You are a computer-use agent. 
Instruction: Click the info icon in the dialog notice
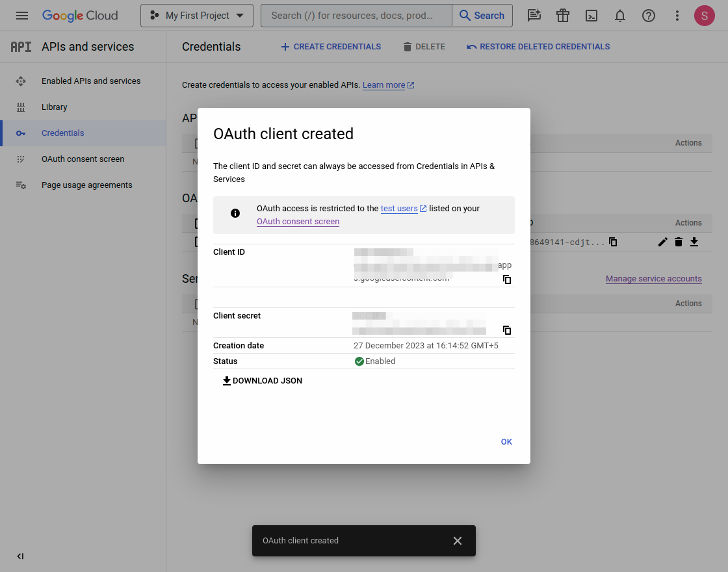pyautogui.click(x=235, y=213)
